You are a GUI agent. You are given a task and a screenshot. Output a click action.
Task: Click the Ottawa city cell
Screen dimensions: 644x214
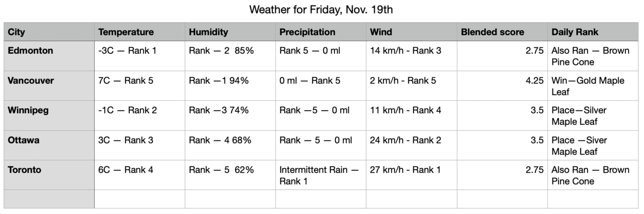pos(49,146)
